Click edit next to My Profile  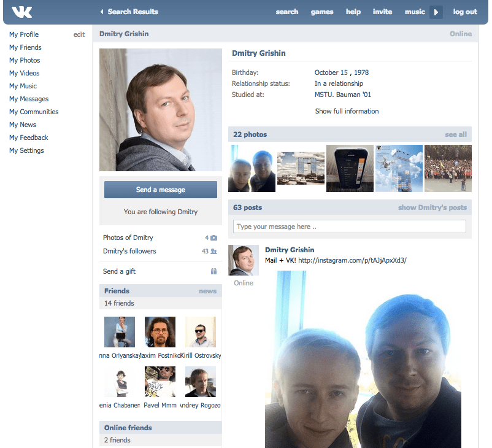[79, 34]
